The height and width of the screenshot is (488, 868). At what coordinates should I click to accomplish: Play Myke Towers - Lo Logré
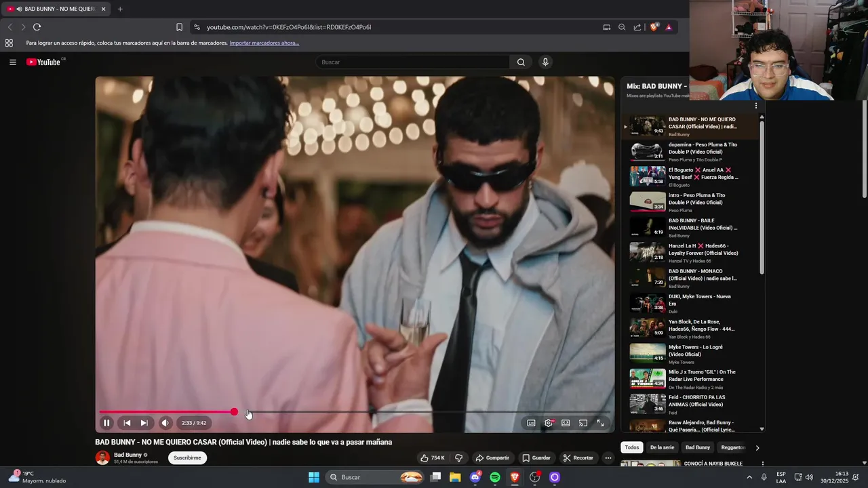690,354
